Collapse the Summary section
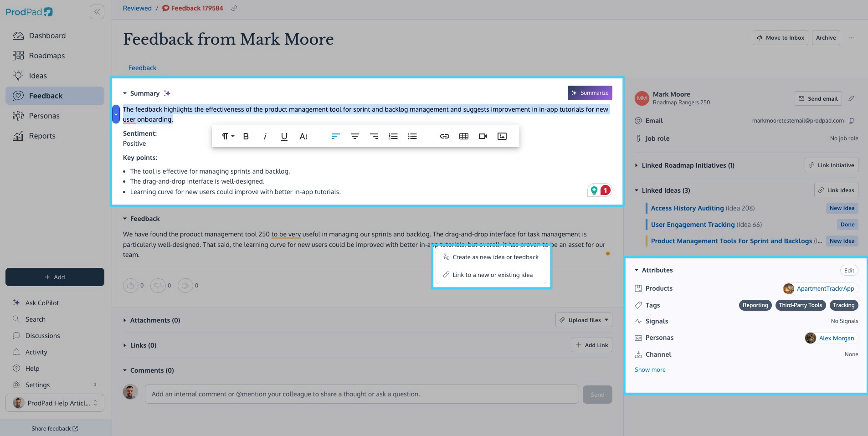This screenshot has height=436, width=868. [x=125, y=93]
